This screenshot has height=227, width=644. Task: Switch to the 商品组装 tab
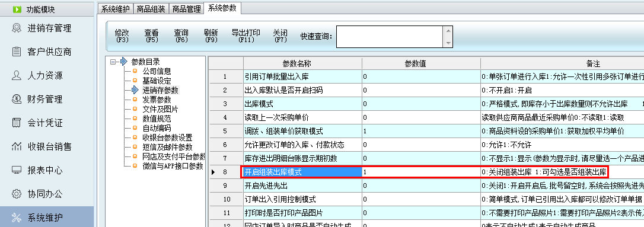click(151, 9)
